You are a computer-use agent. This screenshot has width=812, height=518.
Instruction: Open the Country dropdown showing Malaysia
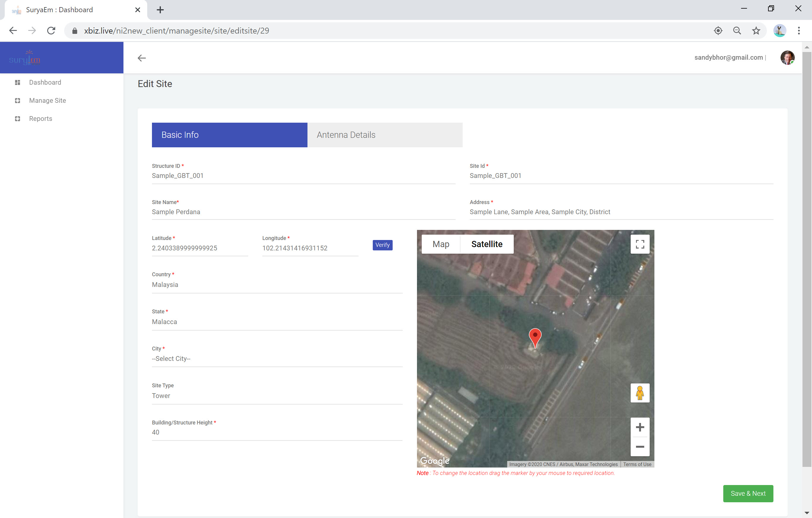pyautogui.click(x=277, y=285)
